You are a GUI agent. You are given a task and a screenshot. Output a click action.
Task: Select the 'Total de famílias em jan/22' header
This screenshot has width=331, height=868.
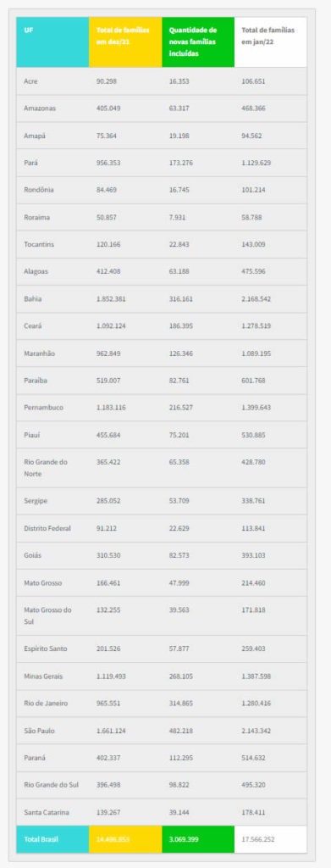pyautogui.click(x=271, y=42)
